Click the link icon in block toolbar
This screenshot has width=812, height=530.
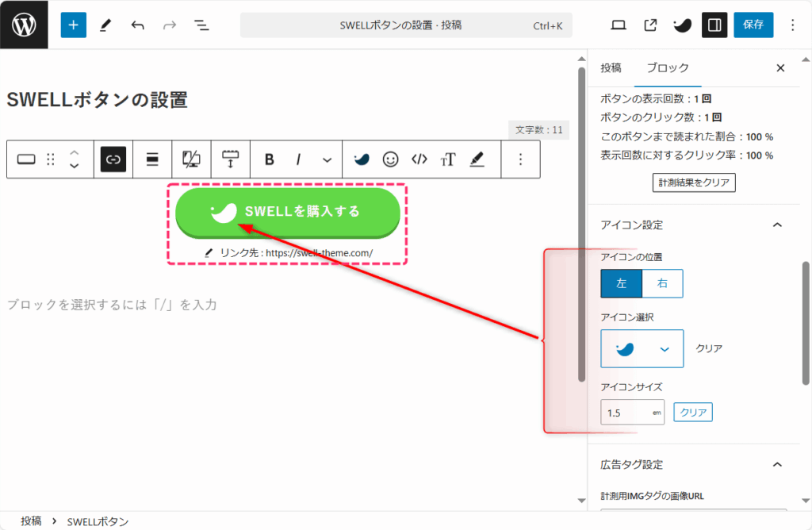113,159
